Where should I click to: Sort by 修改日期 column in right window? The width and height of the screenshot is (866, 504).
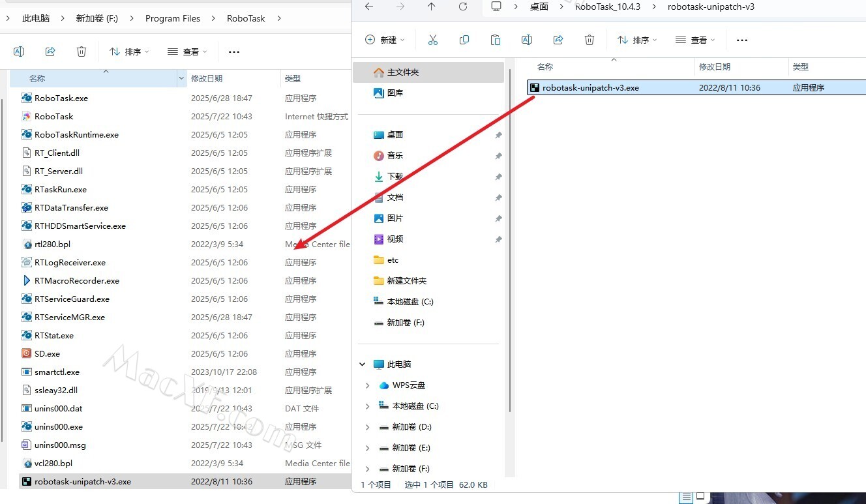click(715, 67)
